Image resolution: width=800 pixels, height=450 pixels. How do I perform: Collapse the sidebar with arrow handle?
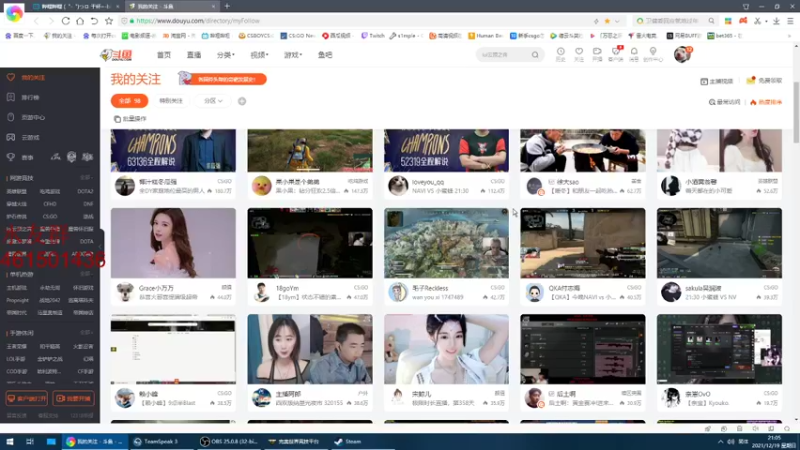(x=101, y=246)
